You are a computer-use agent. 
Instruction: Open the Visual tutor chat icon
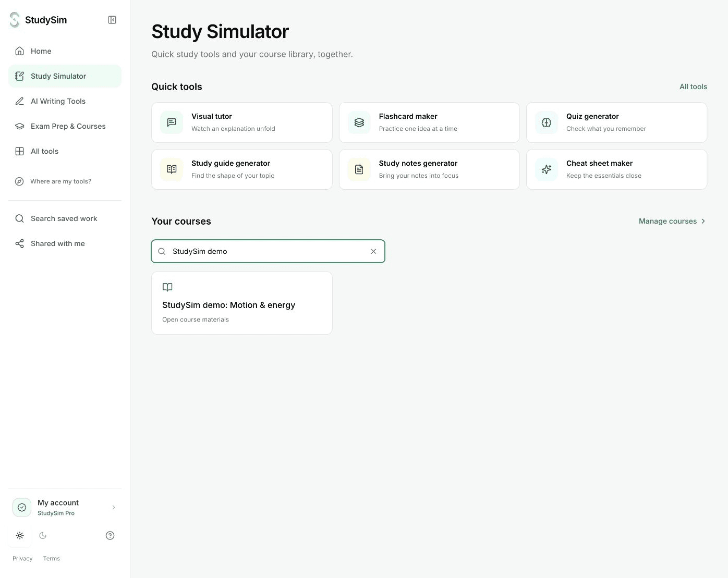pyautogui.click(x=172, y=122)
